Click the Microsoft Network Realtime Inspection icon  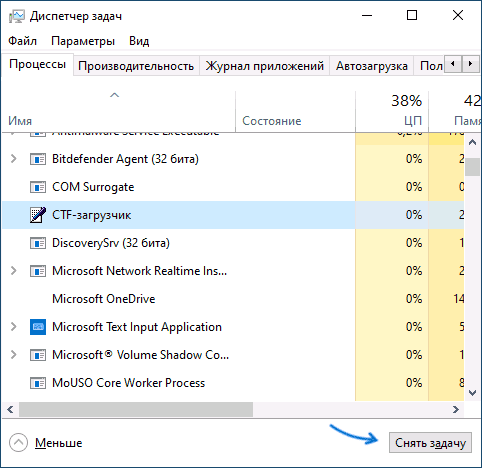pyautogui.click(x=38, y=271)
